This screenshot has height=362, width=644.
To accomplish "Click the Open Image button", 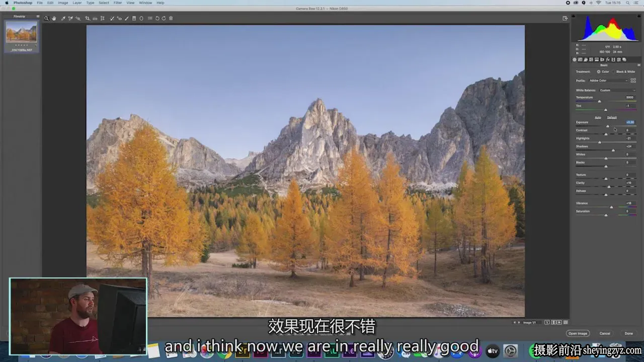I will click(578, 333).
